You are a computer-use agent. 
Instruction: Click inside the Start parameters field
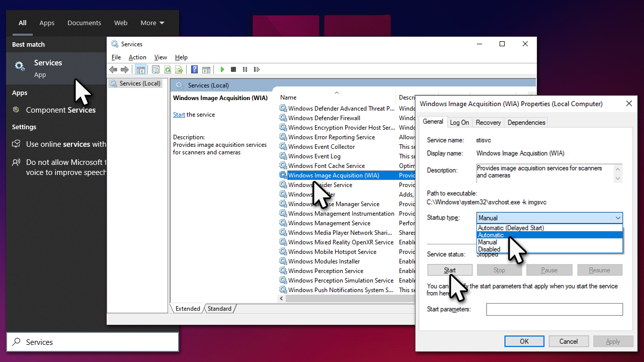point(554,309)
